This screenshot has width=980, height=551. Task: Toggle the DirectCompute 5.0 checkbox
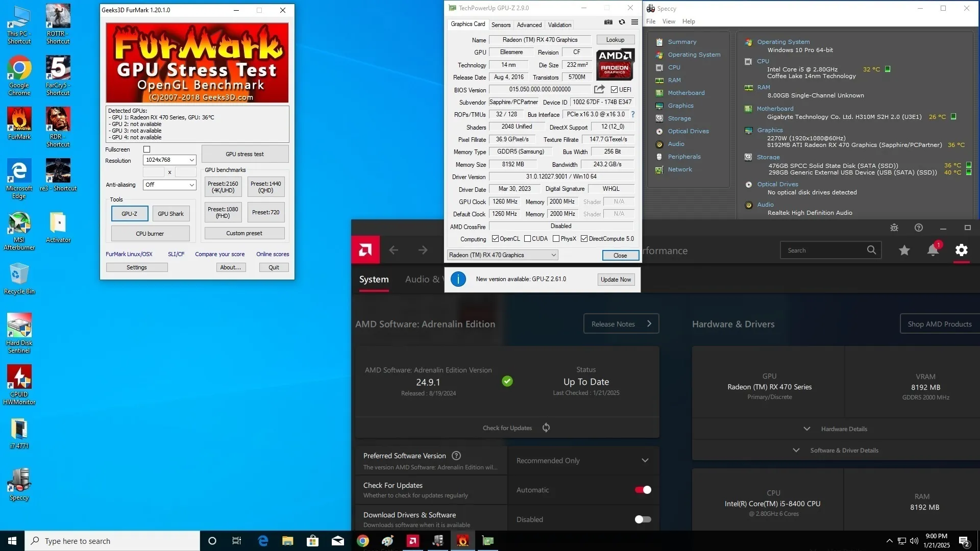click(584, 239)
